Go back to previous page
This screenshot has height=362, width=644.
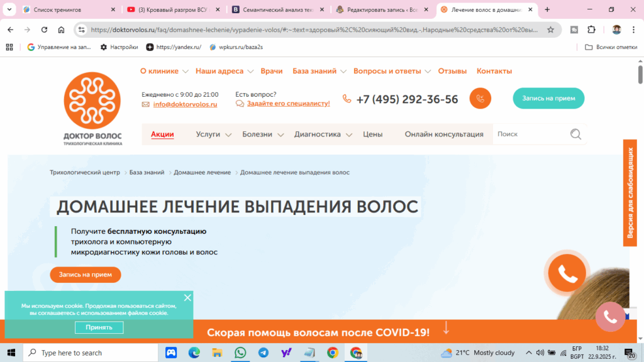click(x=10, y=30)
